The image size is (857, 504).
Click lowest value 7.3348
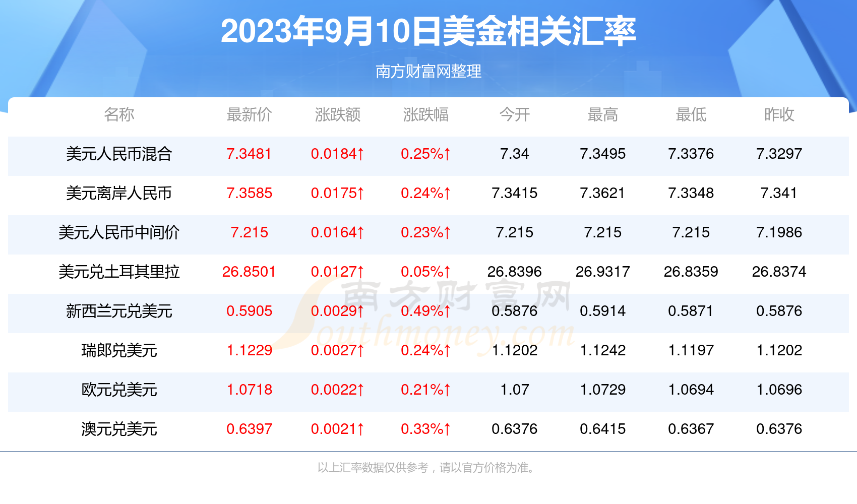pos(691,193)
